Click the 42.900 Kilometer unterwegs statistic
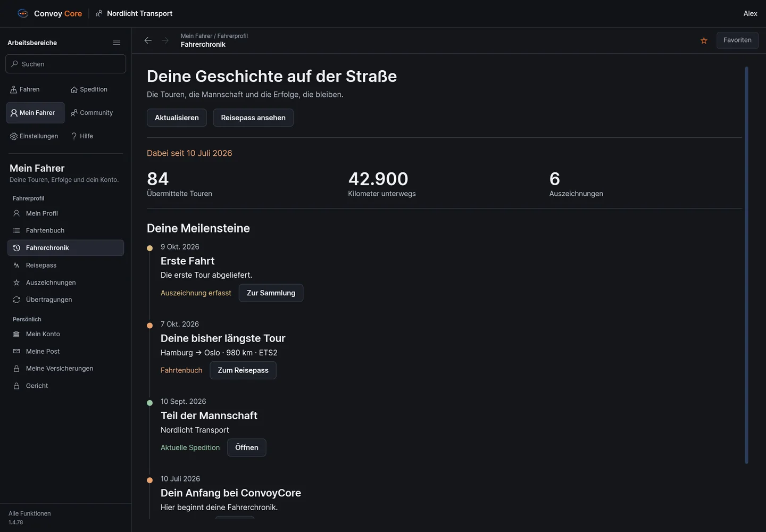This screenshot has width=766, height=532. click(x=382, y=184)
